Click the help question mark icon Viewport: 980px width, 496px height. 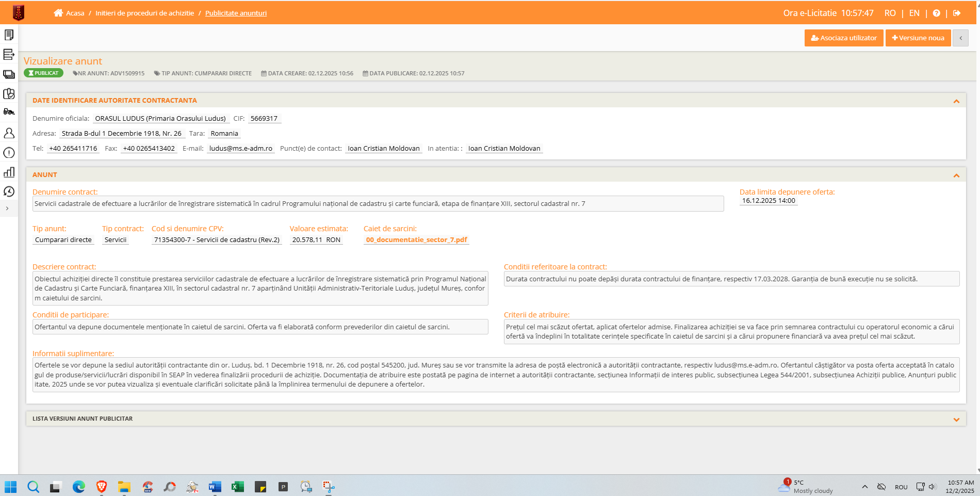point(936,13)
